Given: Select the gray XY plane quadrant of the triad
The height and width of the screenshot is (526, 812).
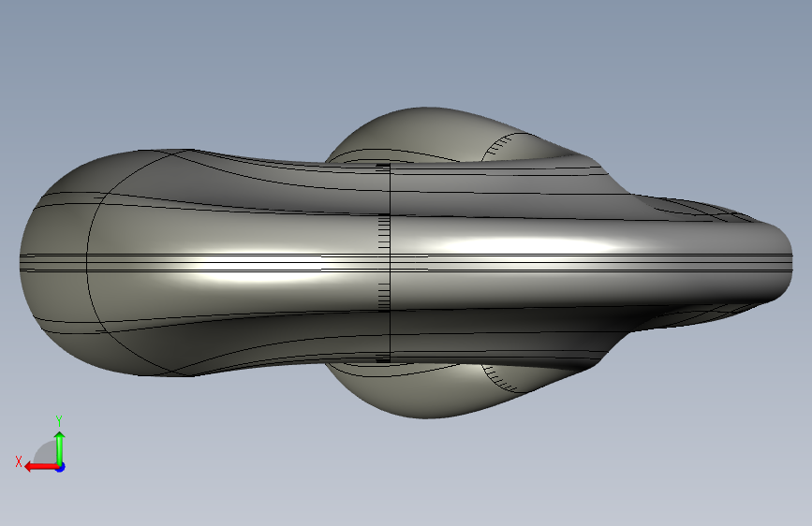Looking at the screenshot, I should point(46,453).
